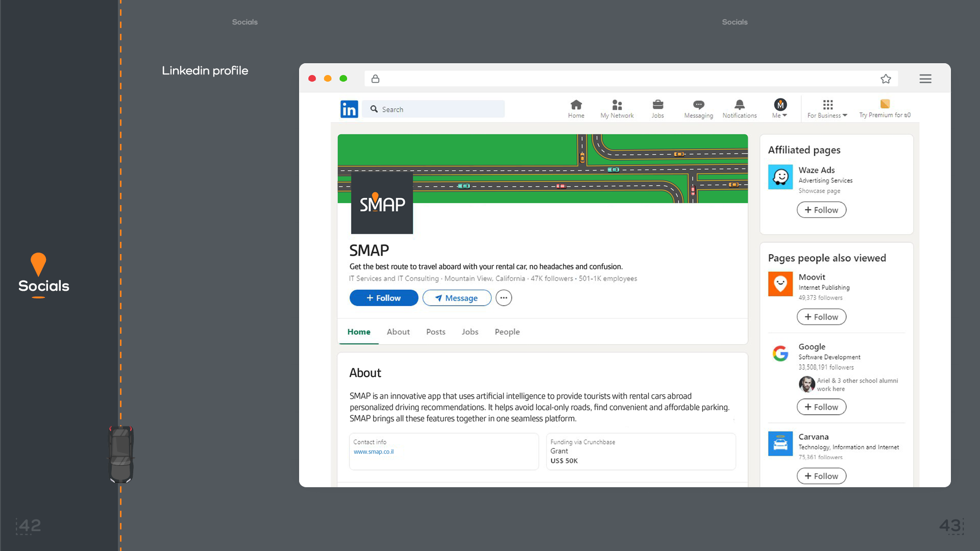Bookmark page with star icon
Image resolution: width=980 pixels, height=551 pixels.
[886, 79]
